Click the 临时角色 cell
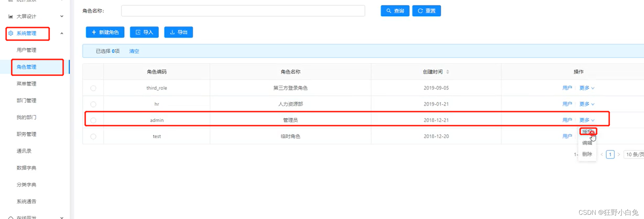 (x=291, y=136)
